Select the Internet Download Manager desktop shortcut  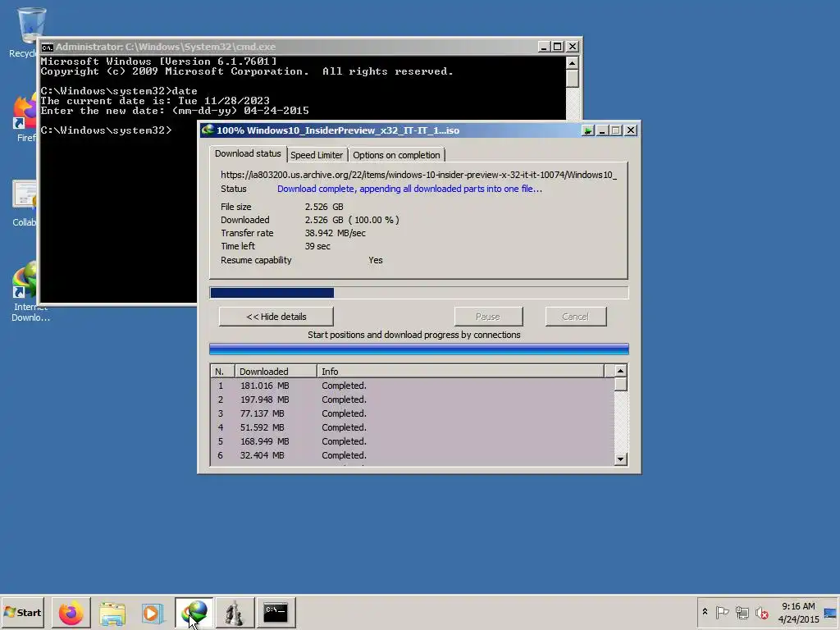[25, 292]
